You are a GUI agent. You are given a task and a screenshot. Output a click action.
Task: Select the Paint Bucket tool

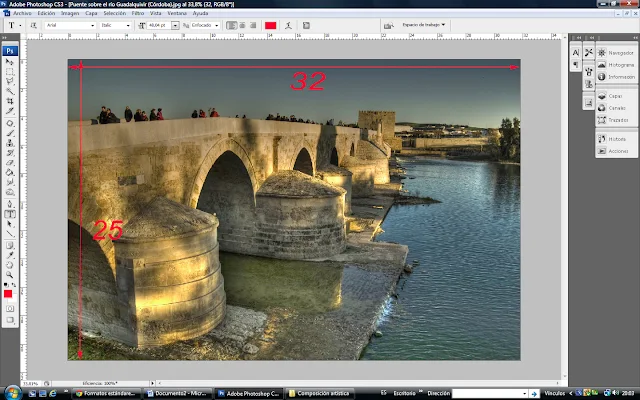coord(10,172)
